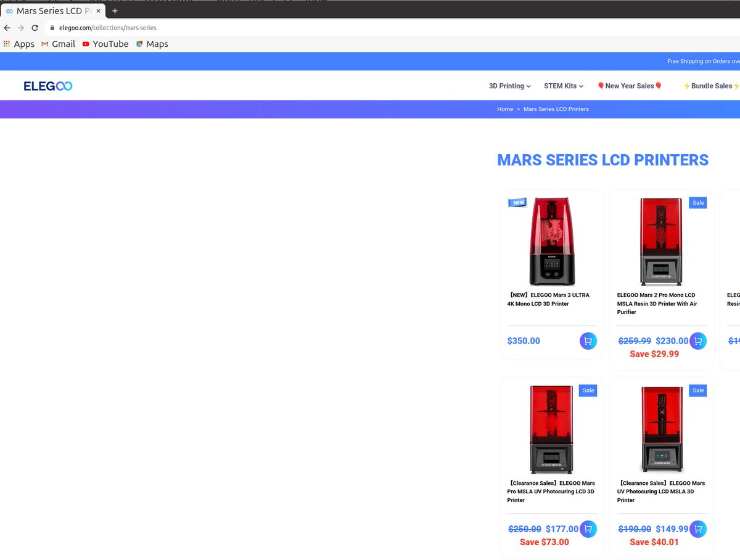Open the Clearance ELEGOO Mars UV printer image
The width and height of the screenshot is (740, 560).
(662, 429)
